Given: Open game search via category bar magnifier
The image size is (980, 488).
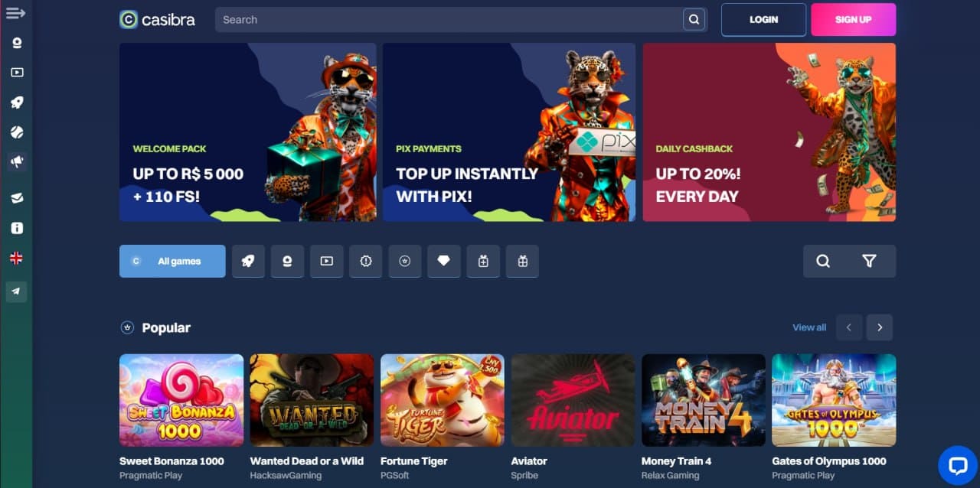Looking at the screenshot, I should 823,261.
